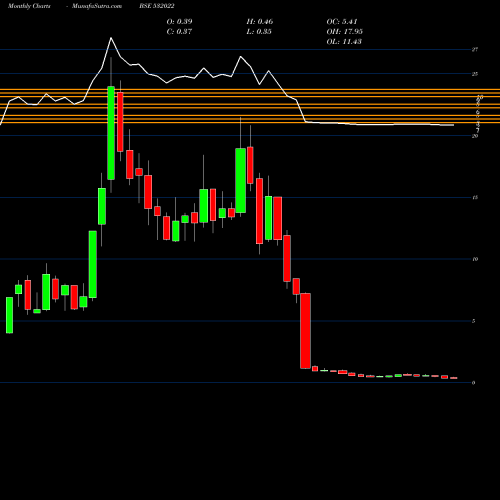Click the price axis label 0

(473, 383)
